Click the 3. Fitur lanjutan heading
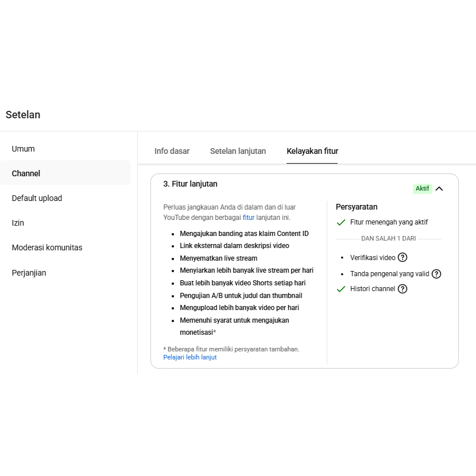This screenshot has height=476, width=476. (190, 184)
